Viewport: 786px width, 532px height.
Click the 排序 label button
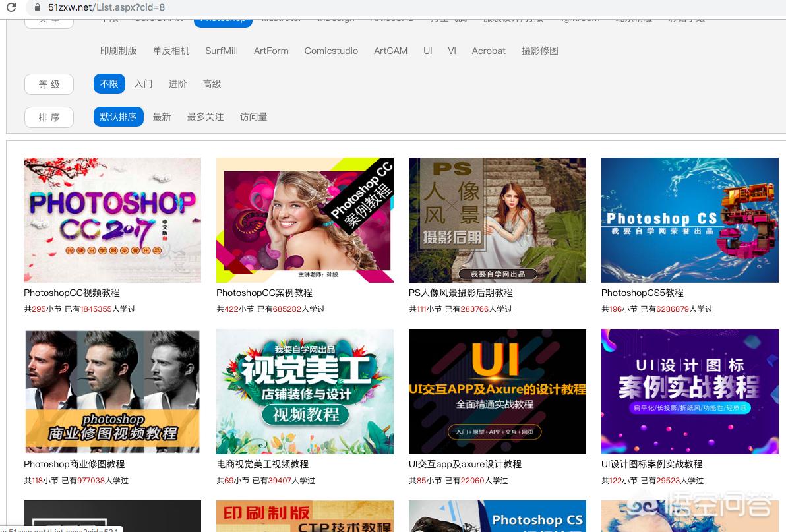(49, 117)
